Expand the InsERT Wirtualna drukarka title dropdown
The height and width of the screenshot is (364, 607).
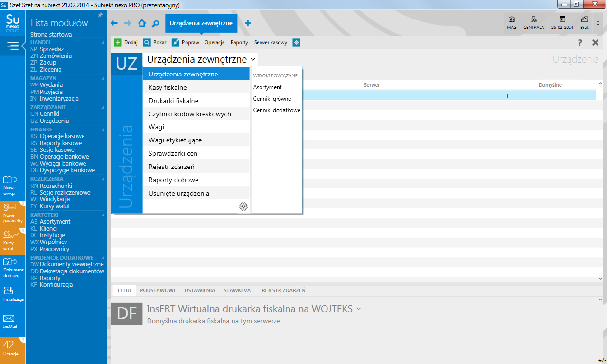(359, 309)
